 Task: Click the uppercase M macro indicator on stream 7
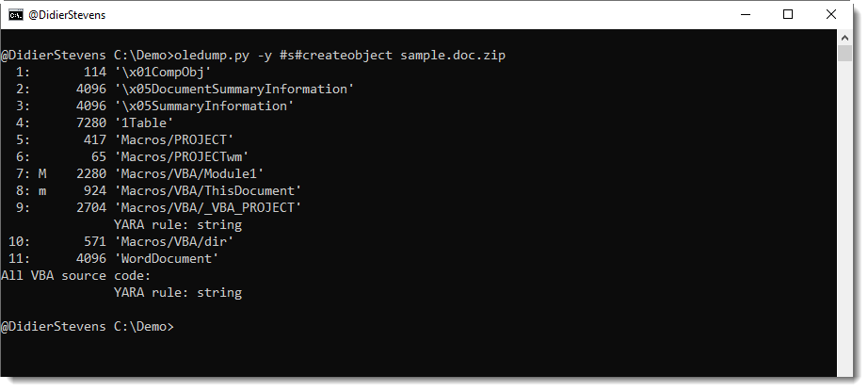click(x=41, y=173)
